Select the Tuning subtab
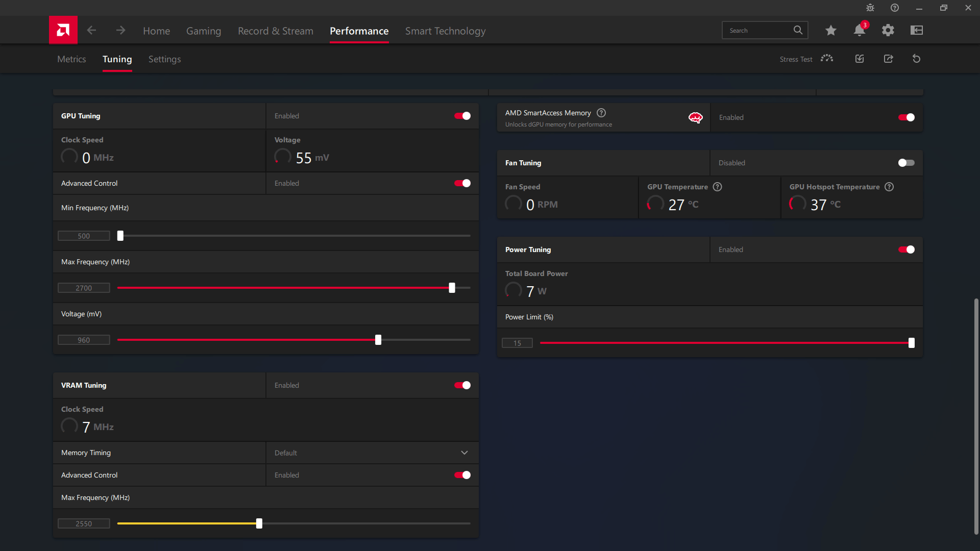Viewport: 980px width, 551px height. (x=117, y=59)
